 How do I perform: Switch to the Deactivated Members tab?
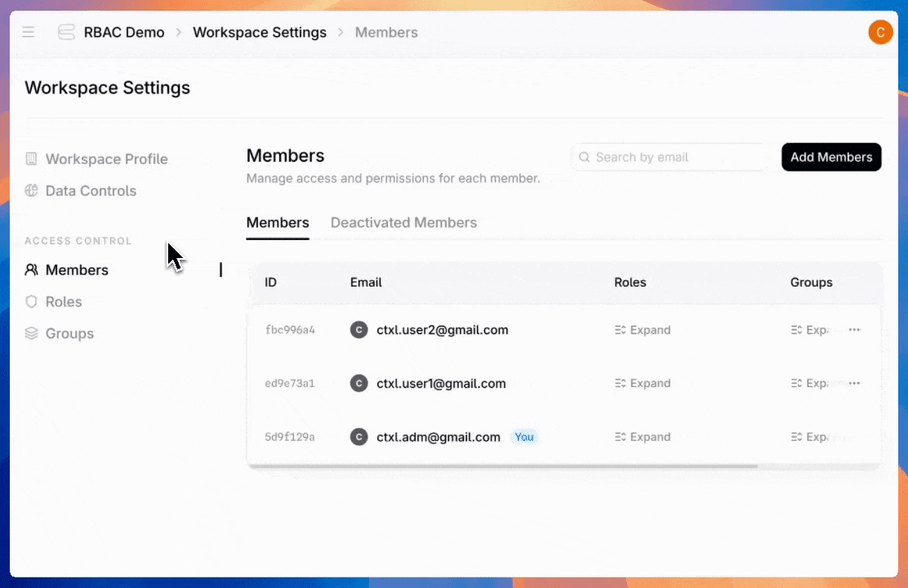point(403,223)
